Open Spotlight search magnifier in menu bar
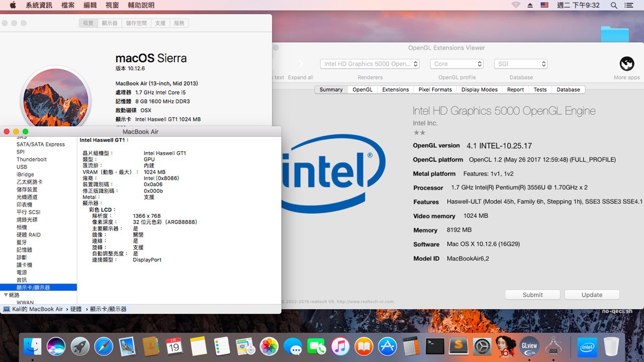 pos(614,5)
